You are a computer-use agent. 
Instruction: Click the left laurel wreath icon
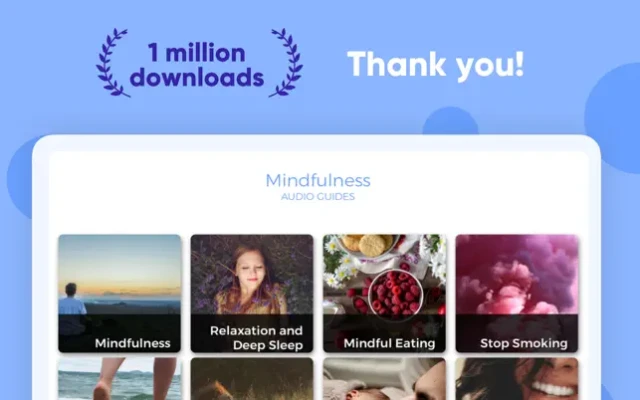pos(112,63)
